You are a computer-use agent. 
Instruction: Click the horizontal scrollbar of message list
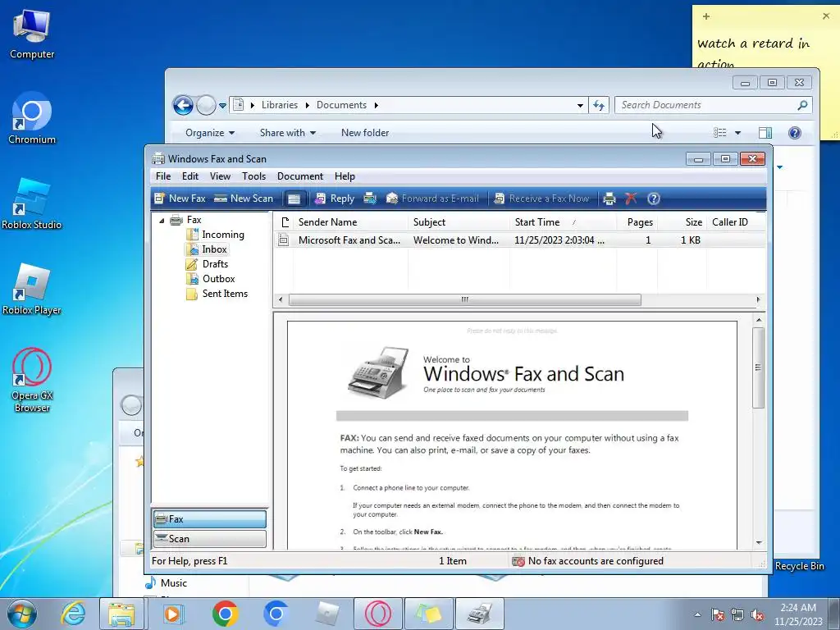coord(464,300)
